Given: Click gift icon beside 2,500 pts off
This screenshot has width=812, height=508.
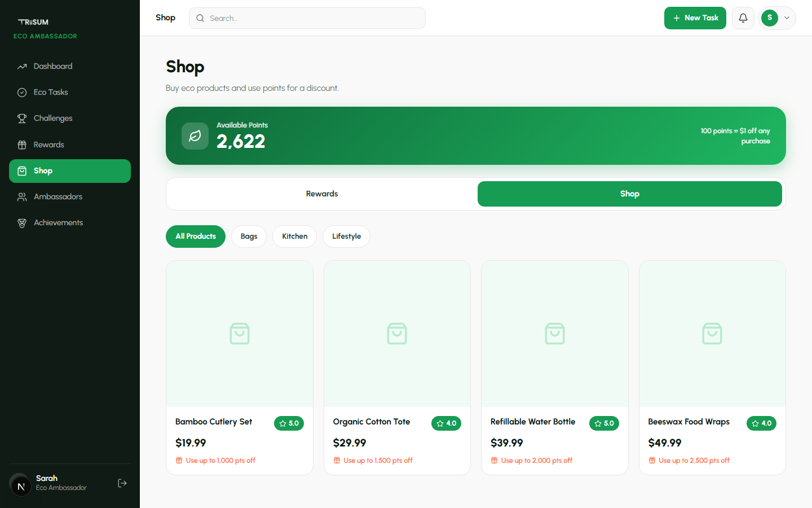Looking at the screenshot, I should pyautogui.click(x=652, y=461).
